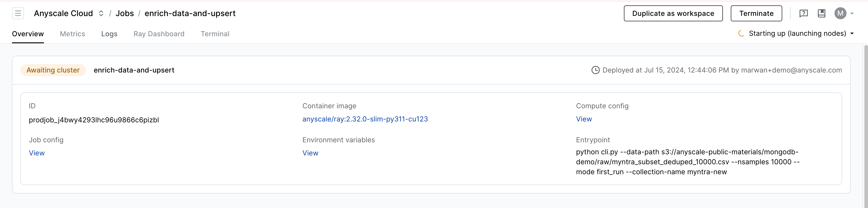Open the sidebar hamburger menu

click(x=18, y=14)
